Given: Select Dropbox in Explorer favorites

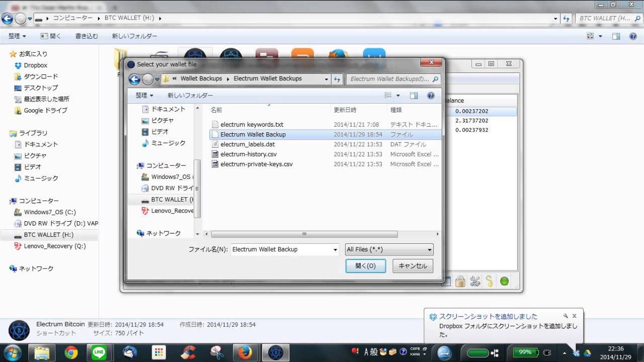Looking at the screenshot, I should (35, 65).
